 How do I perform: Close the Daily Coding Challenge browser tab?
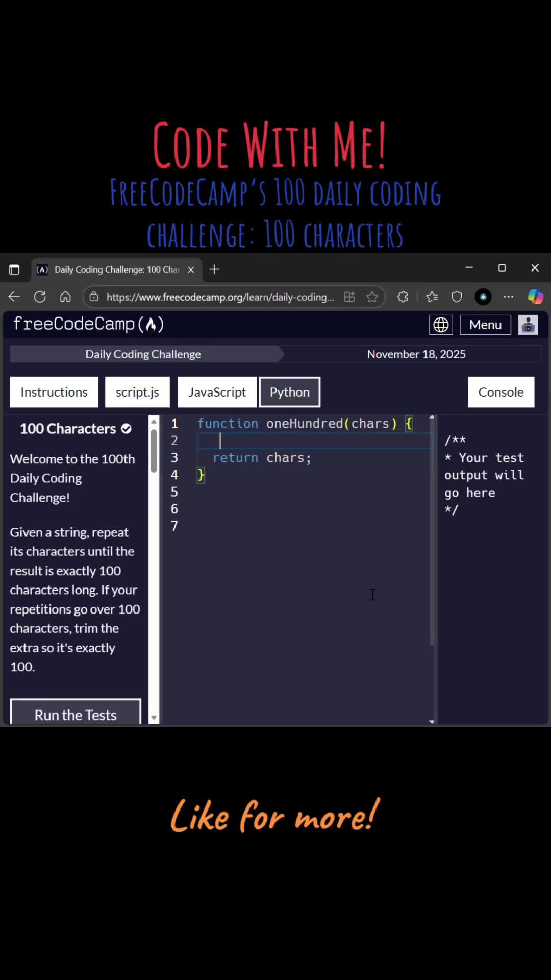pyautogui.click(x=191, y=269)
